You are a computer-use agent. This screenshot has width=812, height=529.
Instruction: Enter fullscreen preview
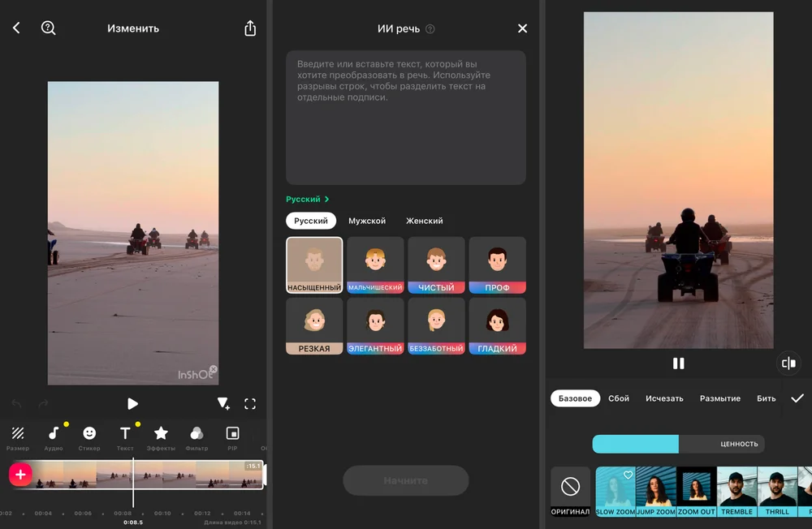[x=250, y=404]
